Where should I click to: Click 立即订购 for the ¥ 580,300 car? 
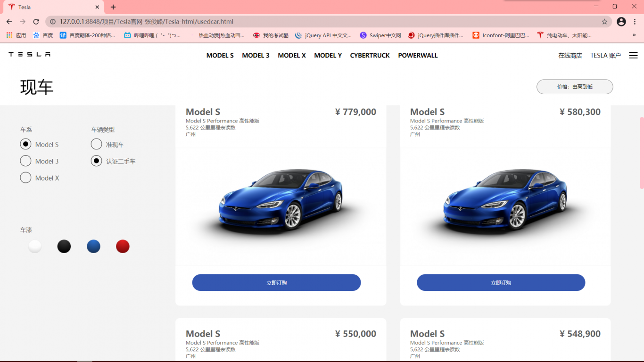click(x=501, y=283)
